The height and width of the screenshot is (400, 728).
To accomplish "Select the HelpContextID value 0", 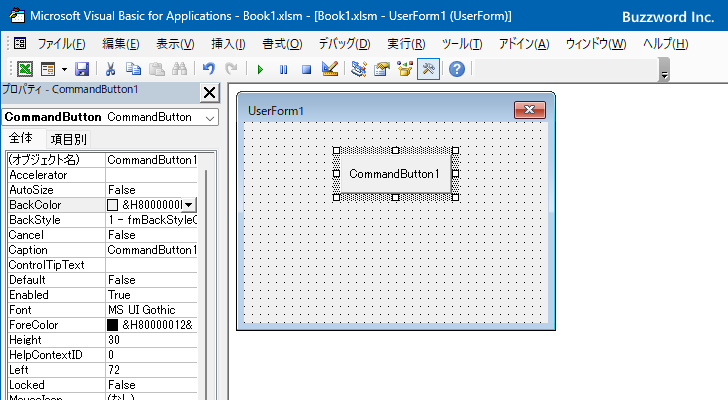I will [151, 355].
